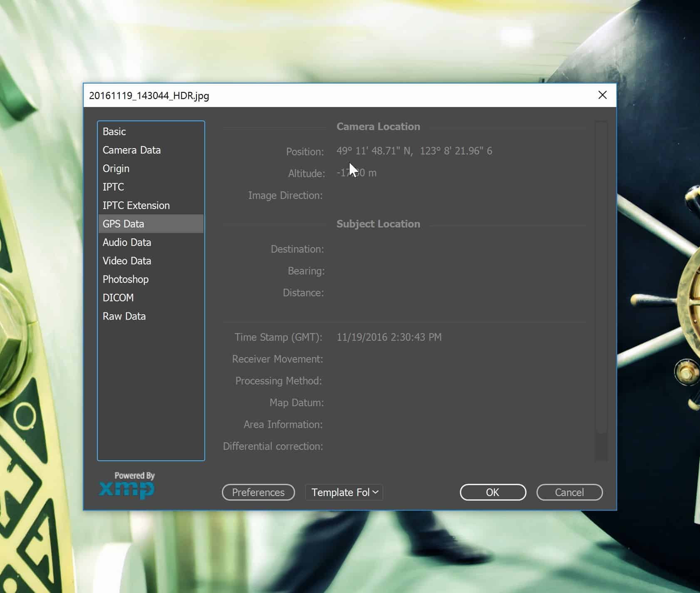Expand the Template Folder dropdown
Viewport: 700px width, 593px height.
point(344,492)
